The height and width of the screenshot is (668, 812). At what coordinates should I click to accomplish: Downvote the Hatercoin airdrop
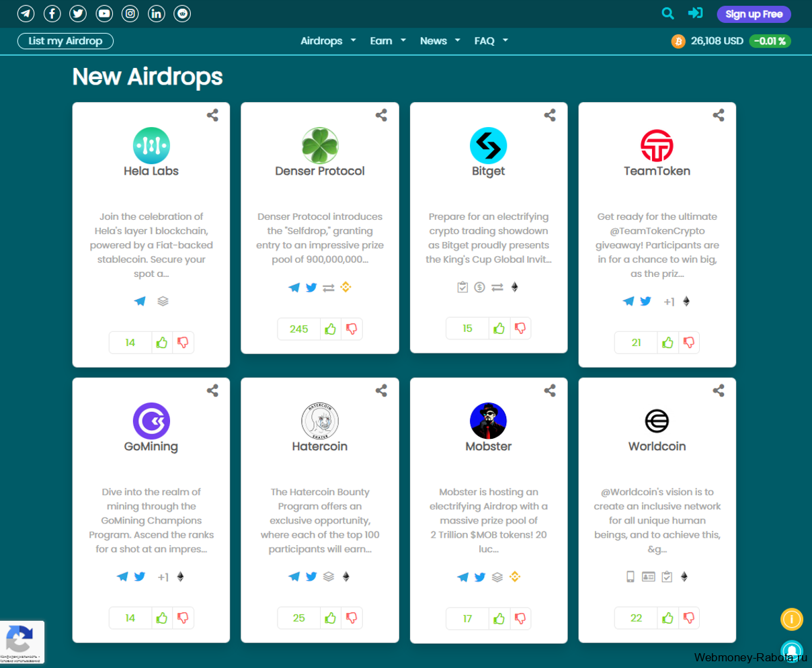point(352,618)
